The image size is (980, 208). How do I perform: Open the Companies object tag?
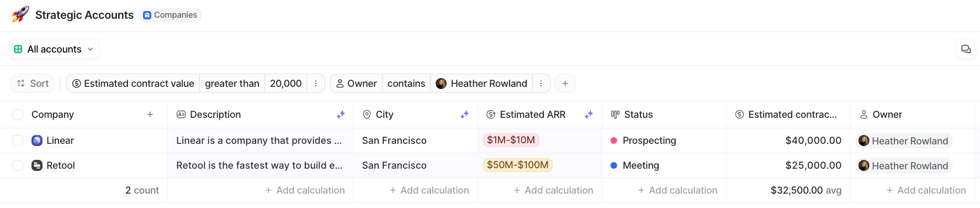(171, 15)
